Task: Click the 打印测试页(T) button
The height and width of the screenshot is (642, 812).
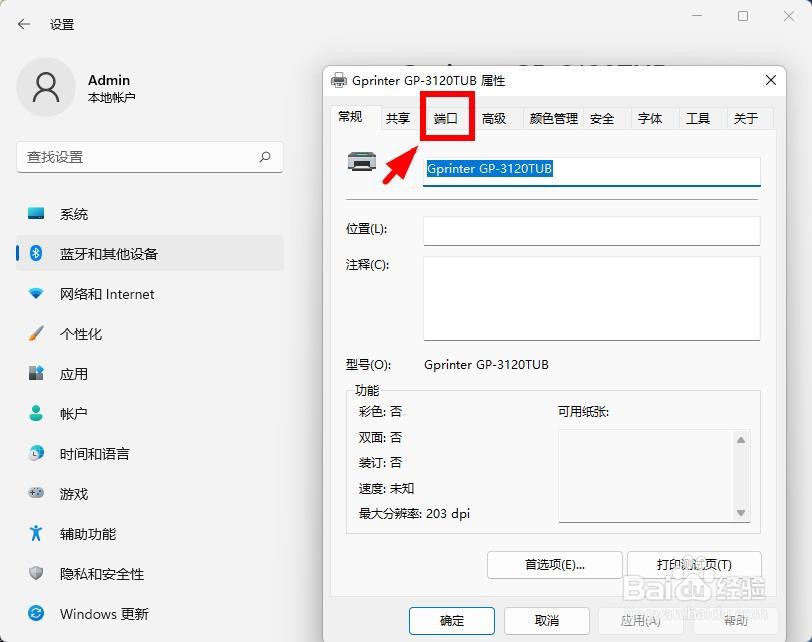Action: [x=694, y=565]
